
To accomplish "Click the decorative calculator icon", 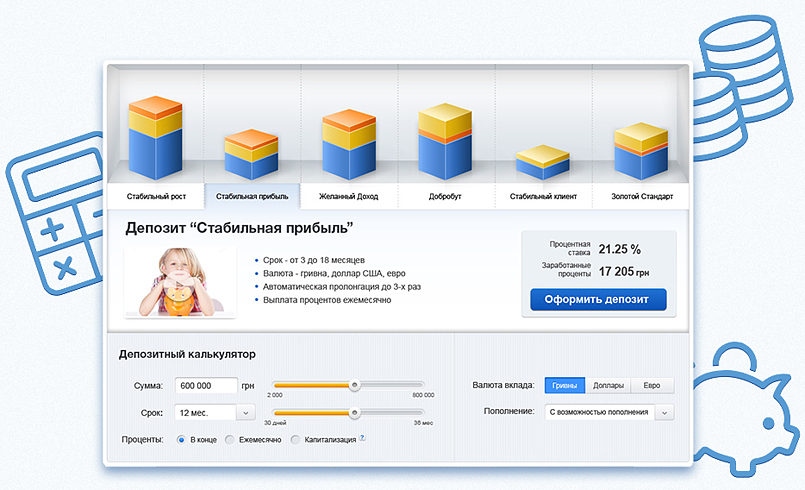I will (55, 213).
